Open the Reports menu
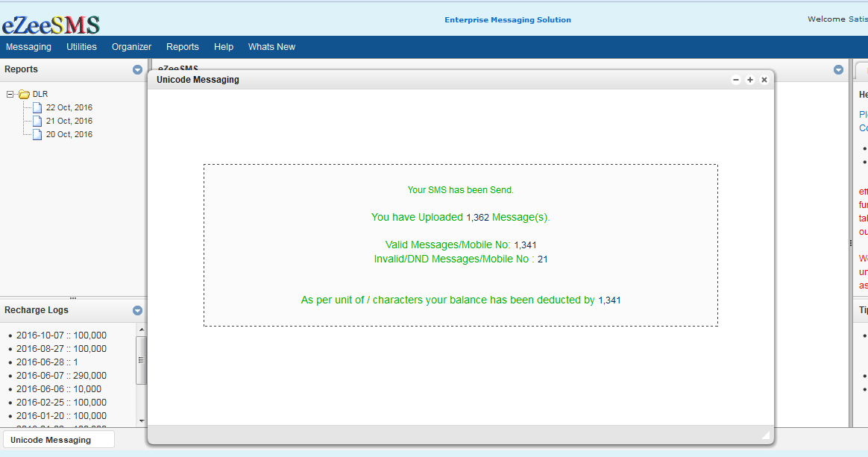This screenshot has height=457, width=868. 182,47
